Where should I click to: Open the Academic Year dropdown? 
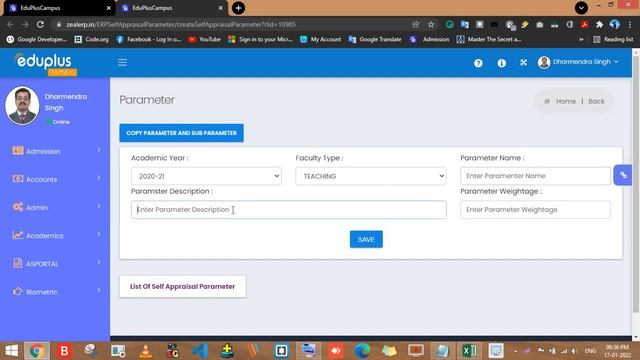206,176
